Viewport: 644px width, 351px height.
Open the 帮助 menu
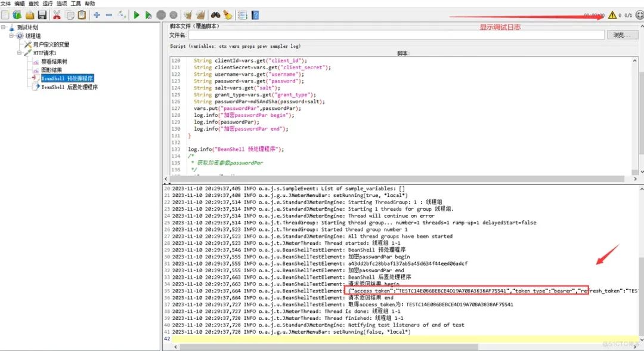[90, 4]
